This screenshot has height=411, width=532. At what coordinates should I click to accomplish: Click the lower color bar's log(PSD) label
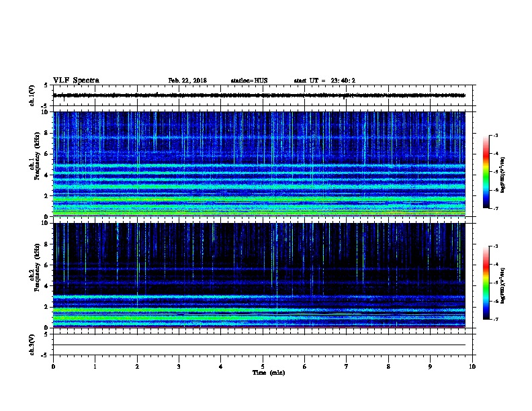coord(503,286)
